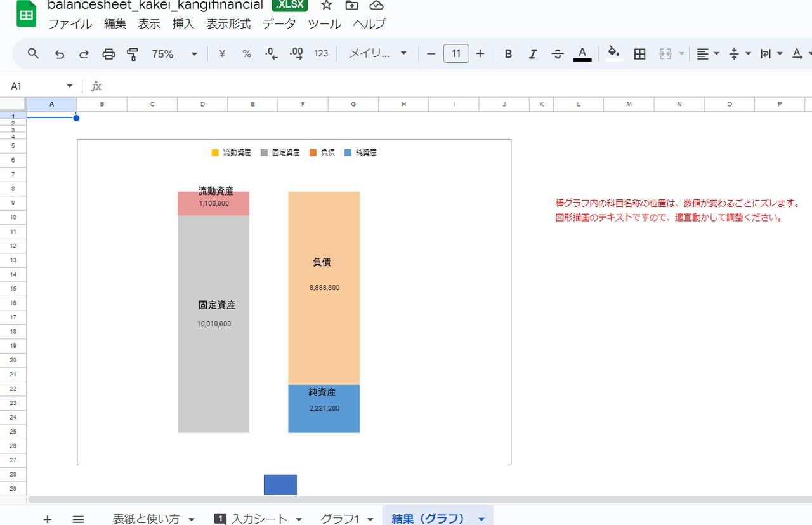Open the 挿入 menu
The image size is (812, 525).
pos(183,24)
